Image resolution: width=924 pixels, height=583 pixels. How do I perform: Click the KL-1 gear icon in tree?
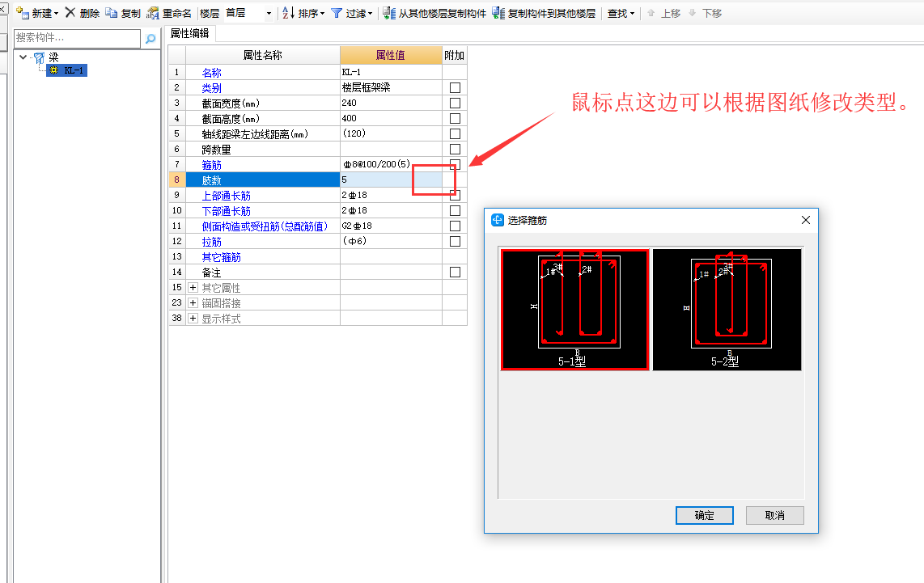54,70
